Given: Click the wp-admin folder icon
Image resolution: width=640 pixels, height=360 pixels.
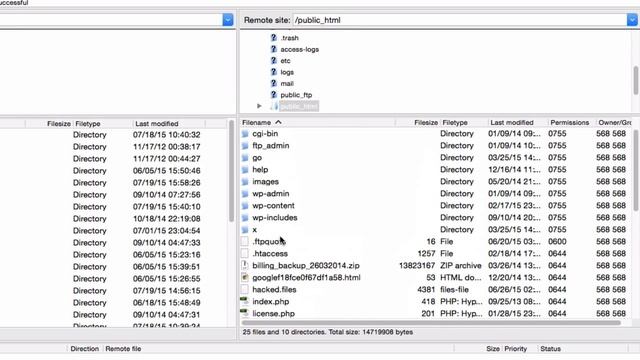Looking at the screenshot, I should tap(245, 194).
